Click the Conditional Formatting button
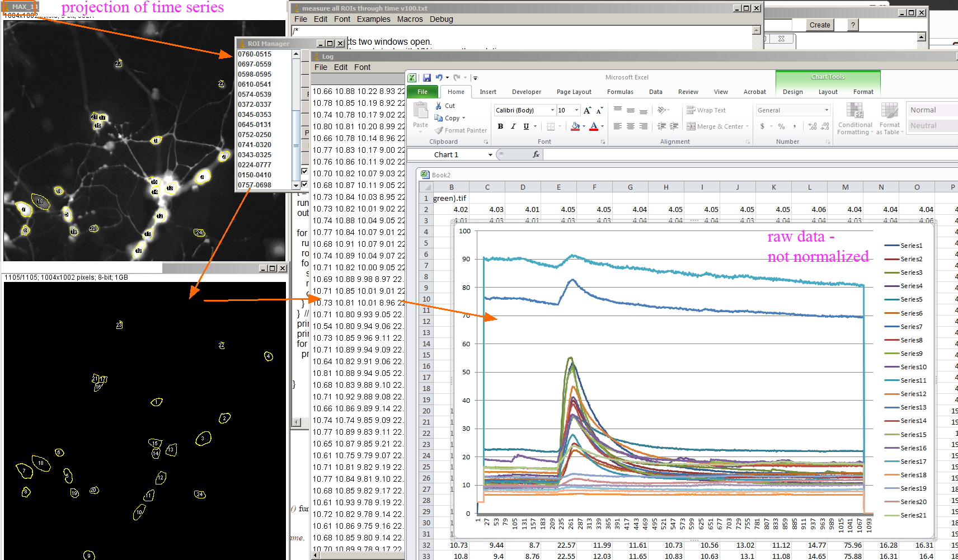This screenshot has height=560, width=958. [x=854, y=119]
